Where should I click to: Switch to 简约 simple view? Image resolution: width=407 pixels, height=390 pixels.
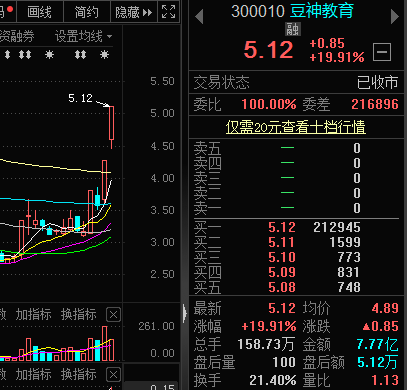click(x=87, y=12)
